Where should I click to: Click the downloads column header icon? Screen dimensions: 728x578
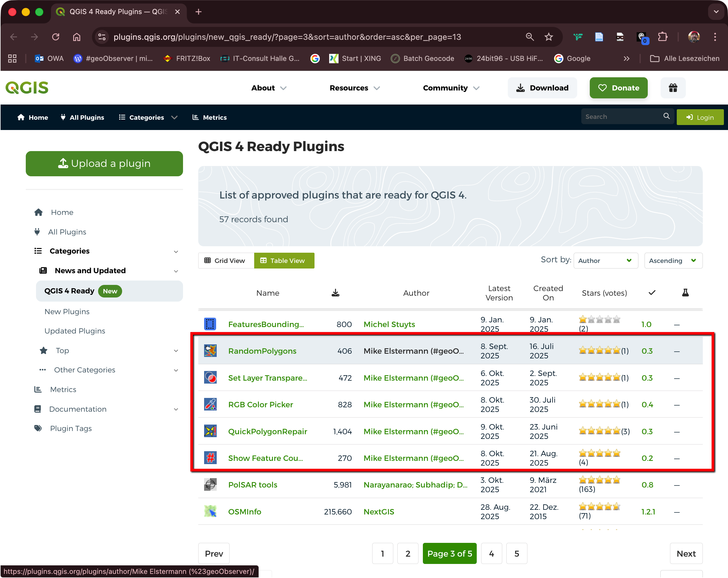pyautogui.click(x=335, y=293)
